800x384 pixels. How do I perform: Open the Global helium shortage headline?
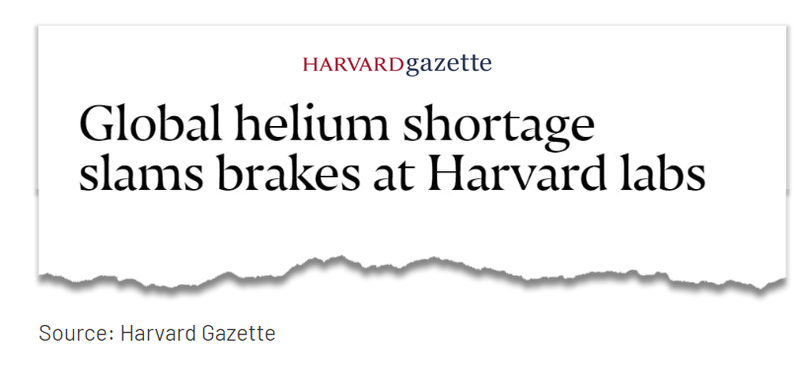[392, 149]
